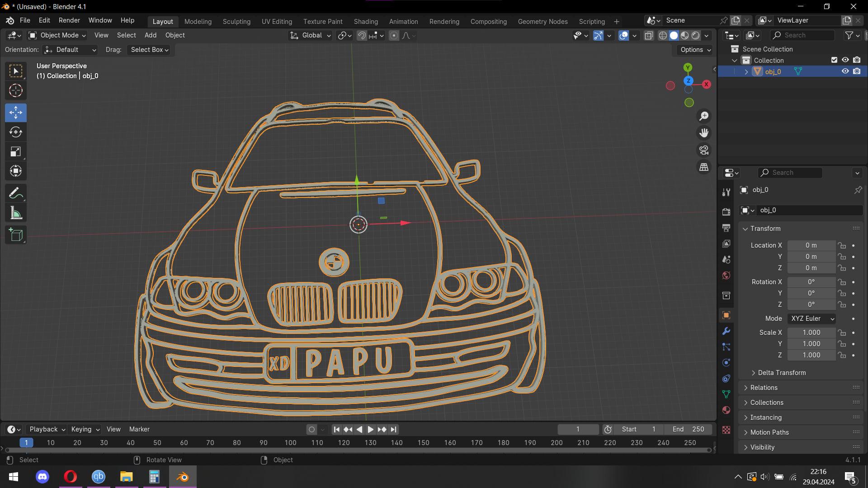Image resolution: width=868 pixels, height=488 pixels.
Task: Open the Material properties tab
Action: click(x=726, y=409)
